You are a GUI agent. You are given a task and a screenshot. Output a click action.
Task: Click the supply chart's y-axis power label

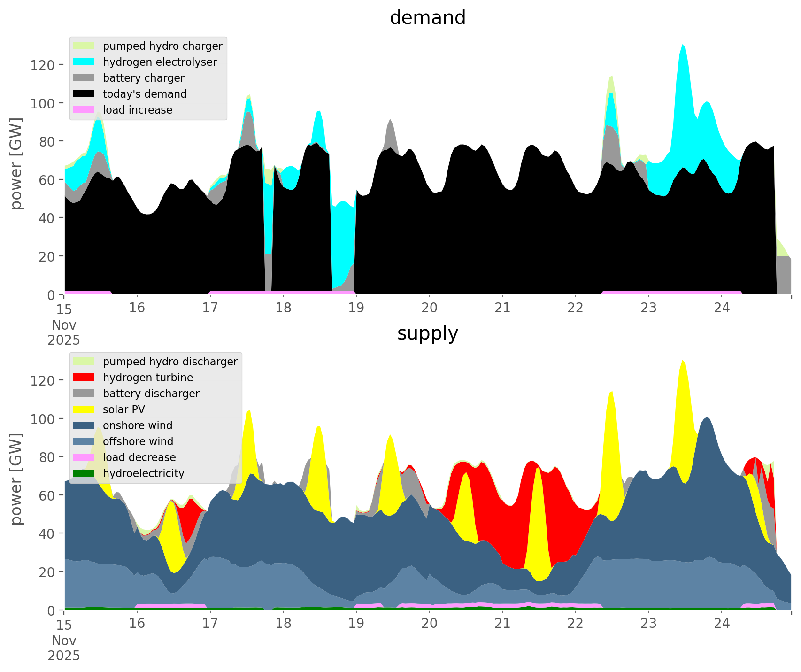(x=16, y=479)
